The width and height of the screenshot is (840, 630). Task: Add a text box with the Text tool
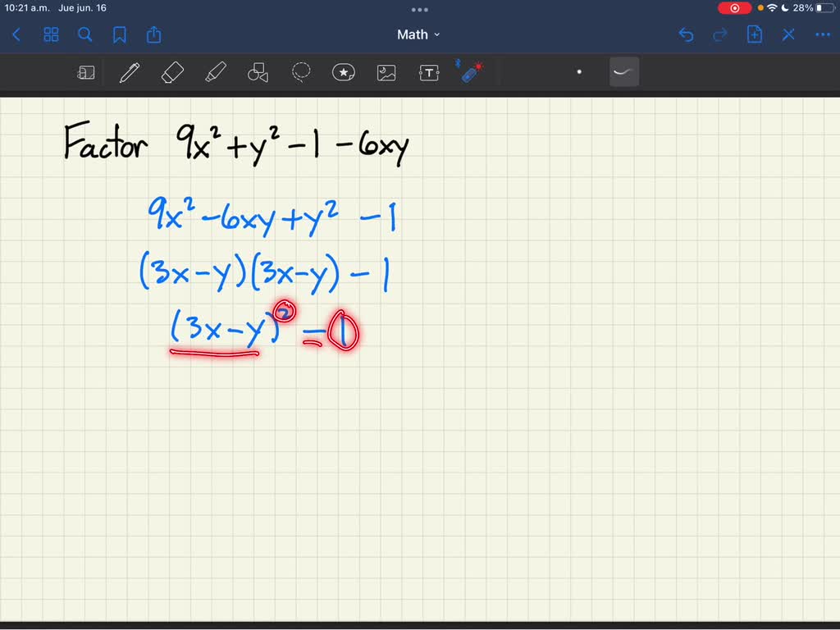tap(428, 72)
